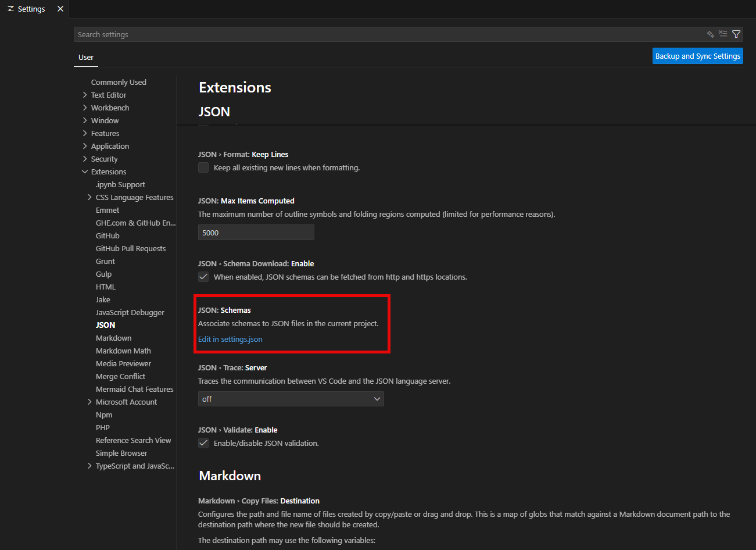Focus the Search settings box
The image size is (756, 550).
coord(389,34)
